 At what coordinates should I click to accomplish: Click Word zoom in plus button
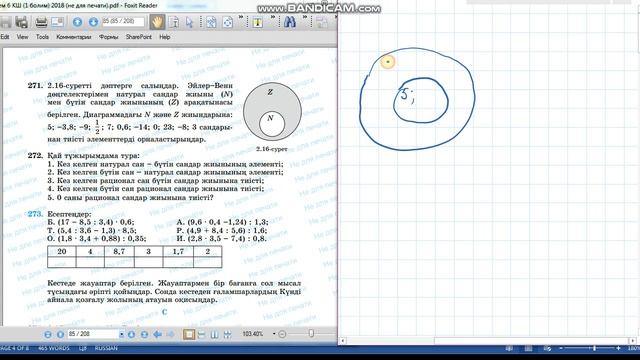[x=618, y=348]
